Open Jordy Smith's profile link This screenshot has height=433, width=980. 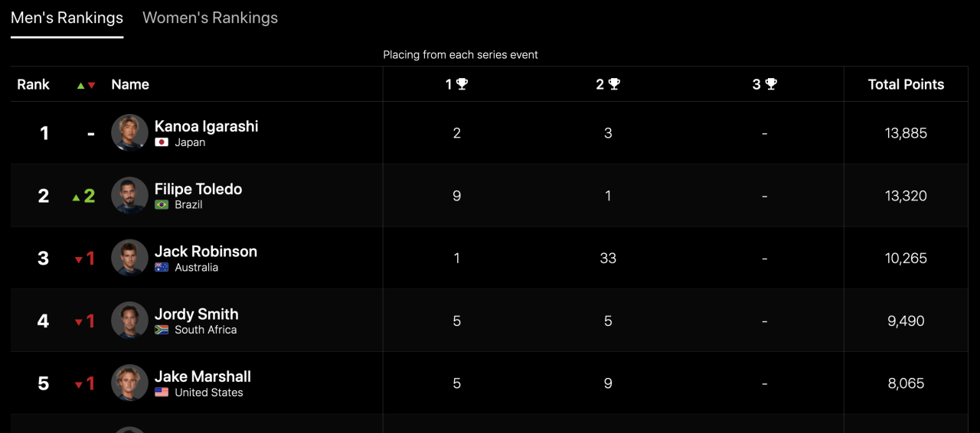pos(196,314)
